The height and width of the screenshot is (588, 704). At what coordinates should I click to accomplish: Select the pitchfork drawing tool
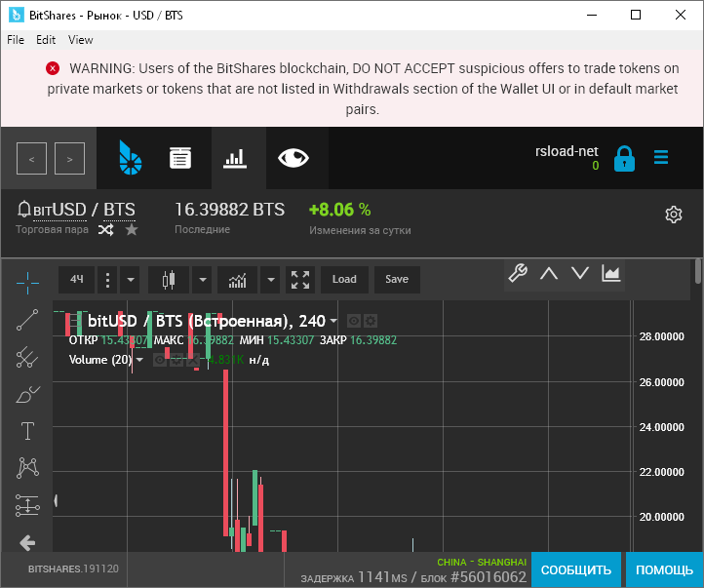(27, 357)
